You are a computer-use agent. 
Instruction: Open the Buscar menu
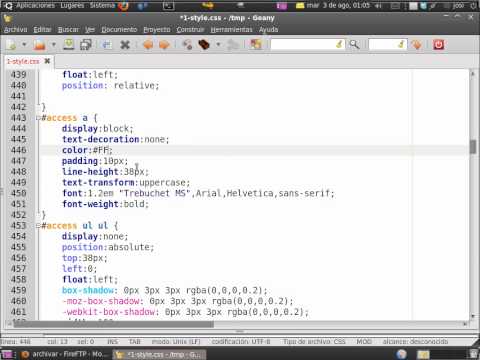[x=68, y=30]
